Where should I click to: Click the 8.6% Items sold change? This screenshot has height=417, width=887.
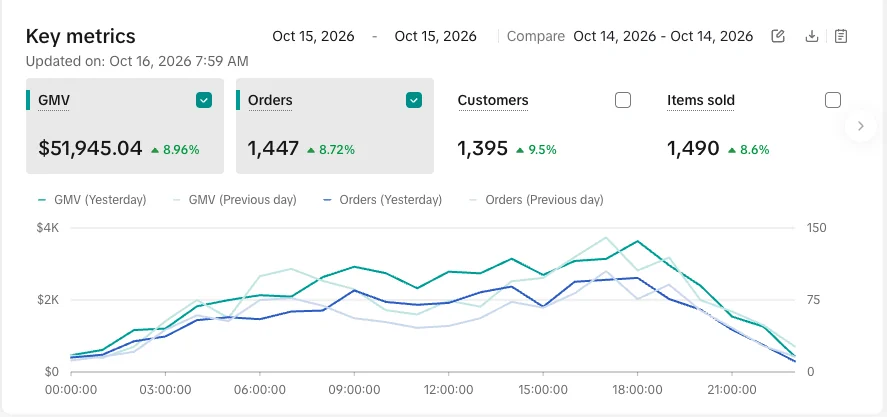click(x=748, y=150)
